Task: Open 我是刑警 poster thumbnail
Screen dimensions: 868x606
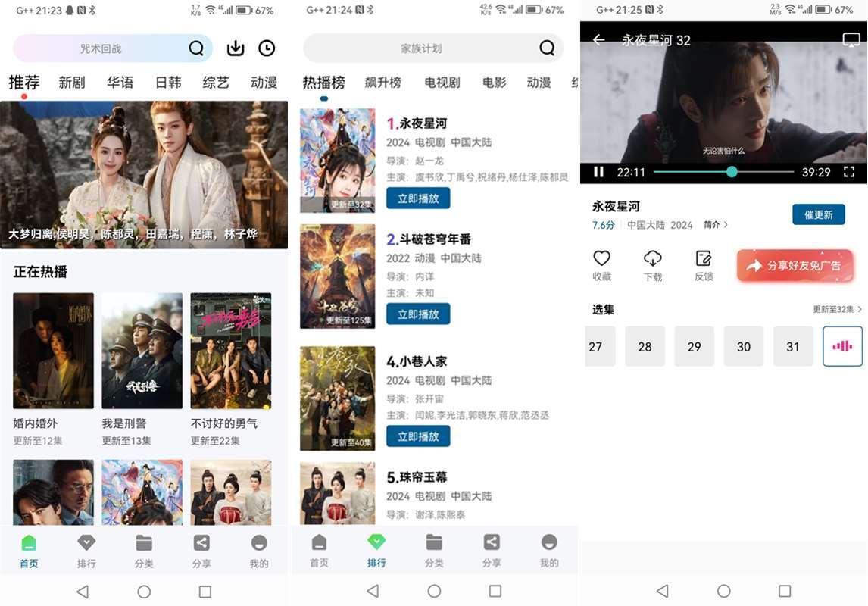Action: 142,351
